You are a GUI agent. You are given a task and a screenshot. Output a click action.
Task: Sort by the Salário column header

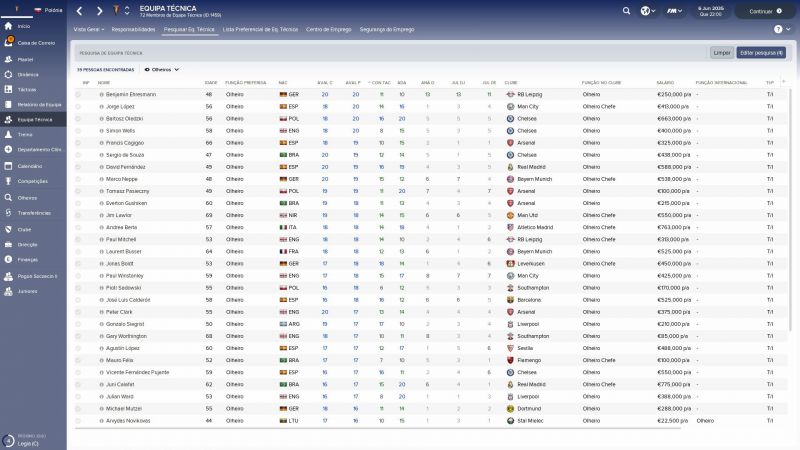tap(665, 82)
